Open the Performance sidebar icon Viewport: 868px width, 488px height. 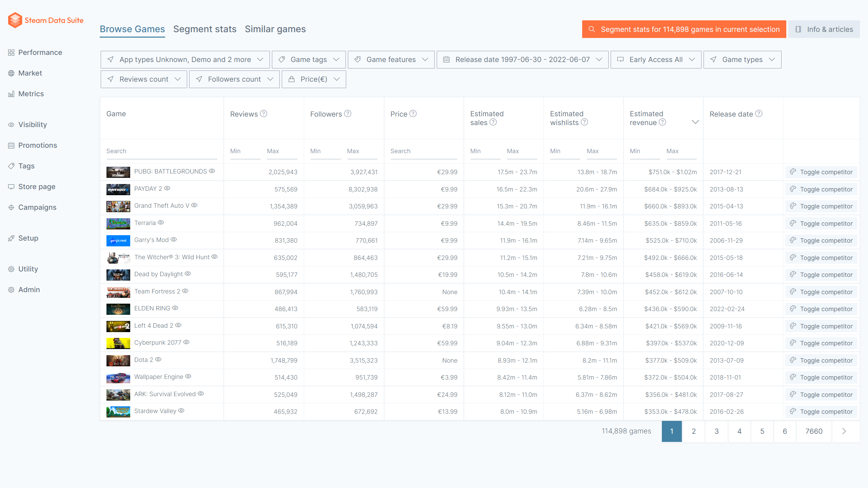pos(11,53)
